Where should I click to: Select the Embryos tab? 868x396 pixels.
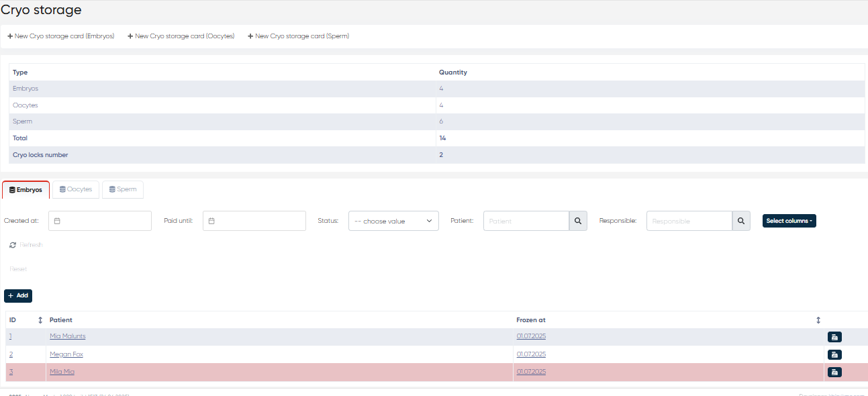pyautogui.click(x=26, y=190)
